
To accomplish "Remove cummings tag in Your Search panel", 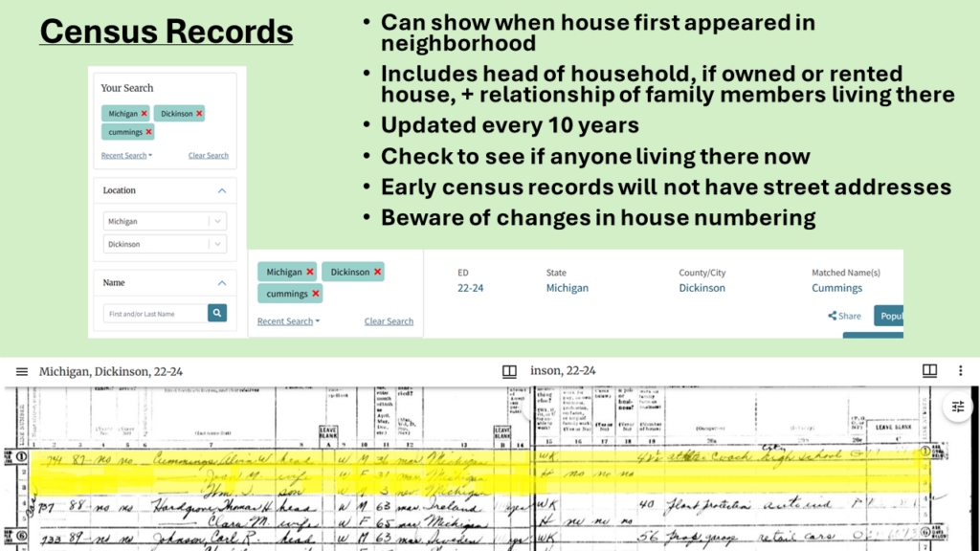I will pyautogui.click(x=148, y=132).
